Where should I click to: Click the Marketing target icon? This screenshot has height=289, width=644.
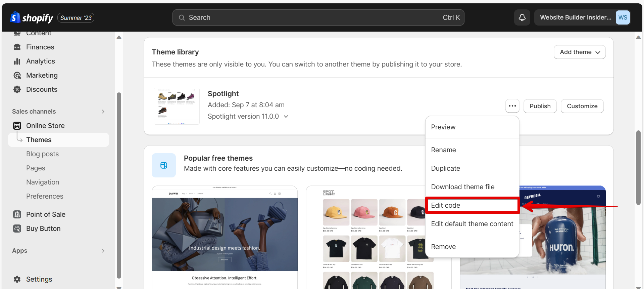17,75
